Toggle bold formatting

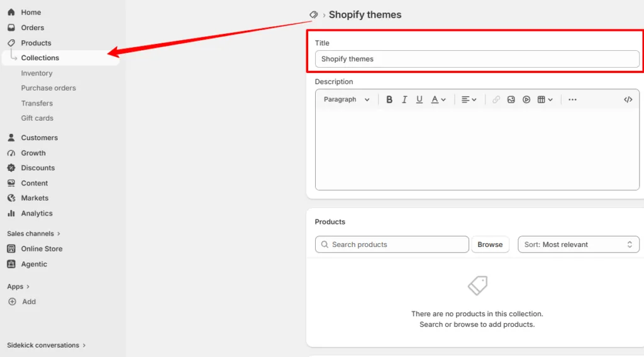pyautogui.click(x=389, y=99)
